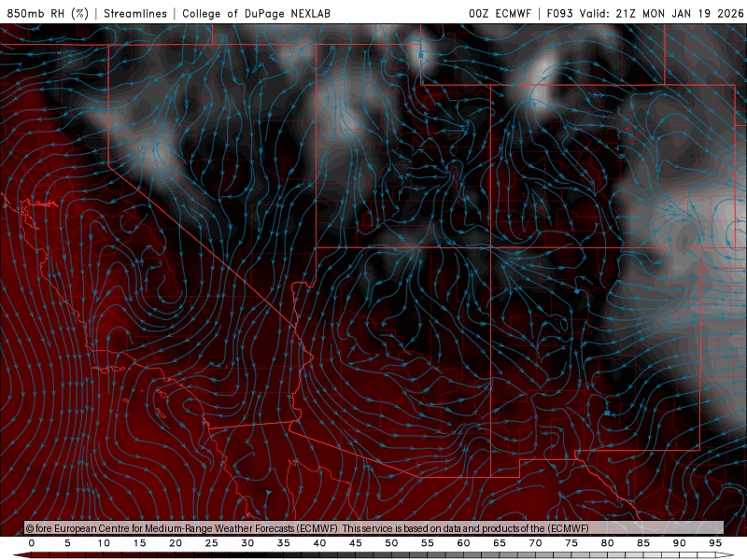The image size is (747, 560).
Task: Click the ECMWF copyright notice banner
Action: [x=374, y=527]
